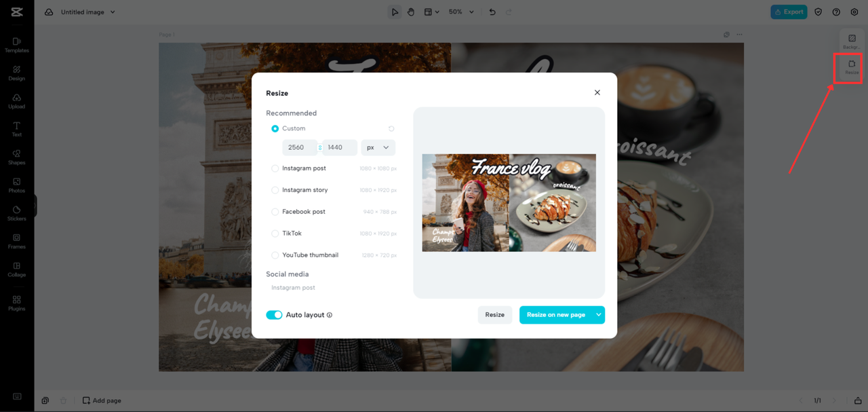Open the Background panel on right
Image resolution: width=868 pixels, height=412 pixels.
[852, 41]
